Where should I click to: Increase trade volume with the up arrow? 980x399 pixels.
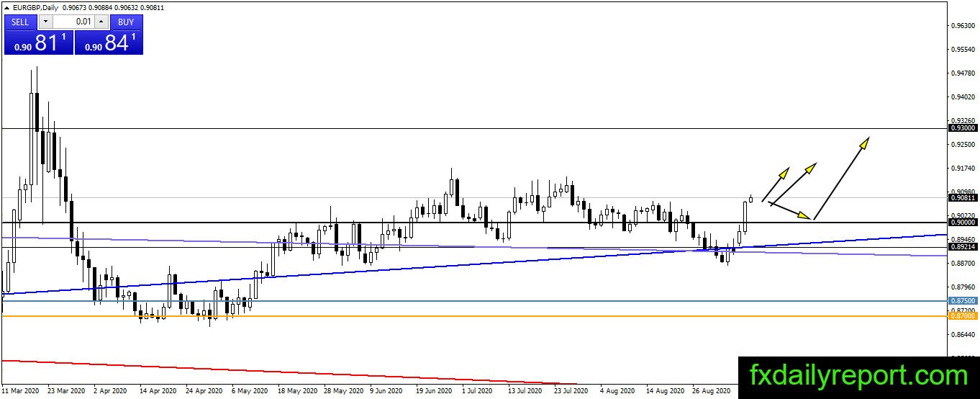[x=101, y=22]
